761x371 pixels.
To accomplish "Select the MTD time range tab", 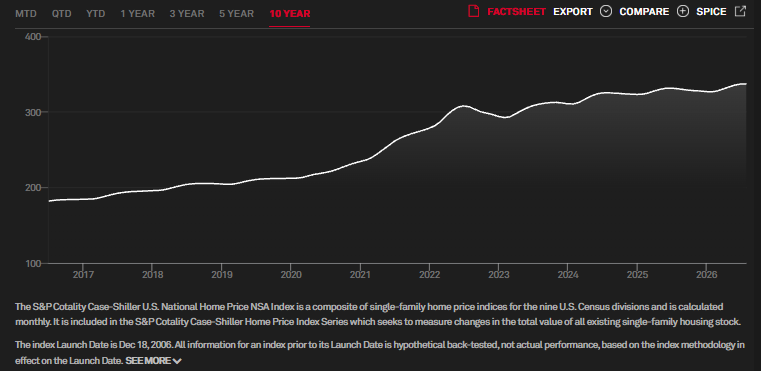I will coord(26,14).
